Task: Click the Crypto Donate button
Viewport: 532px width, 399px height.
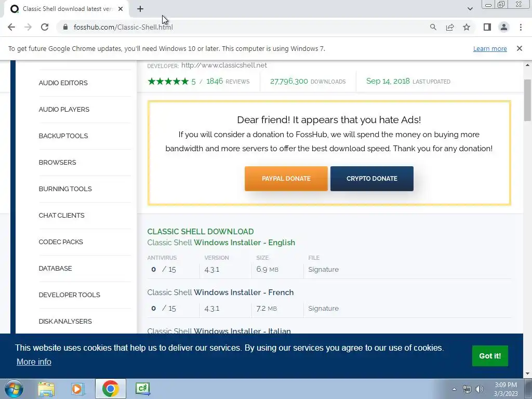Action: pos(372,179)
